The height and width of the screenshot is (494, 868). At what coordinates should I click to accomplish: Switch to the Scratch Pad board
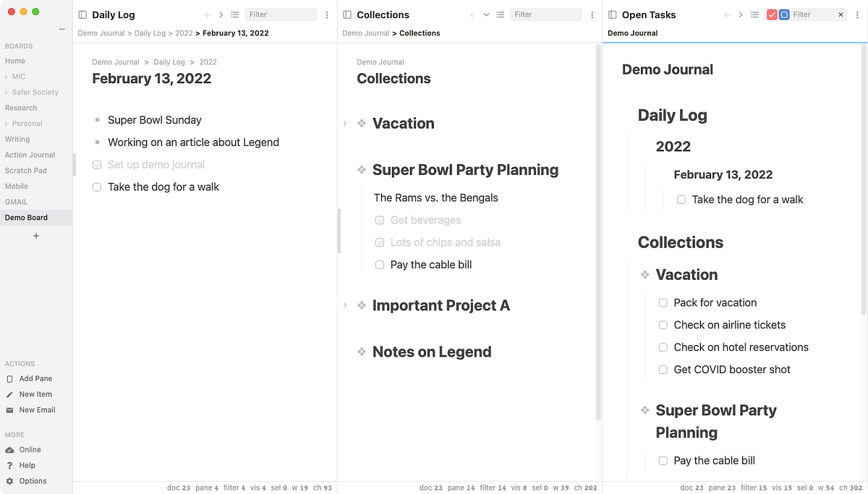[x=26, y=171]
